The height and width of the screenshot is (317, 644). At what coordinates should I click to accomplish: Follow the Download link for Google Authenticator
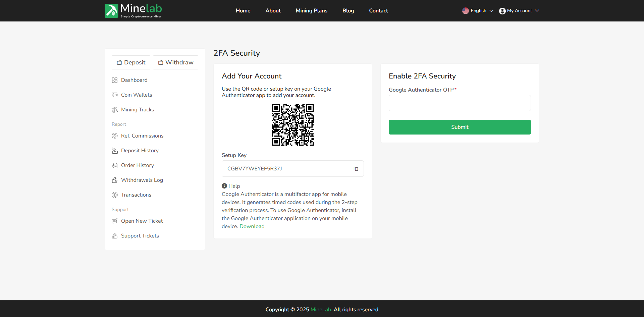[252, 226]
